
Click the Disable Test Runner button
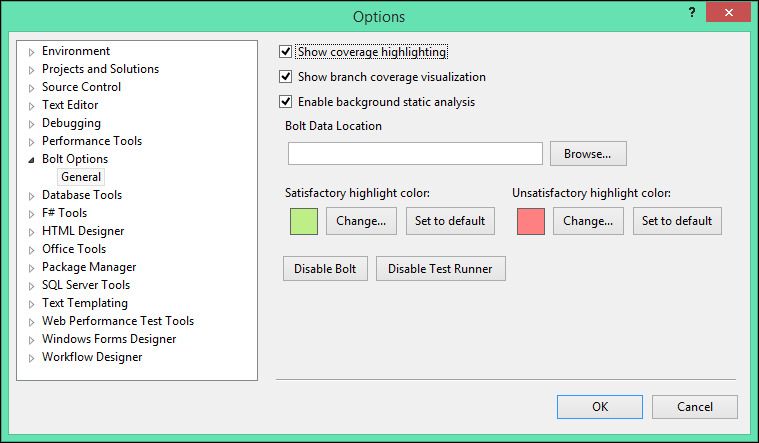pos(441,268)
